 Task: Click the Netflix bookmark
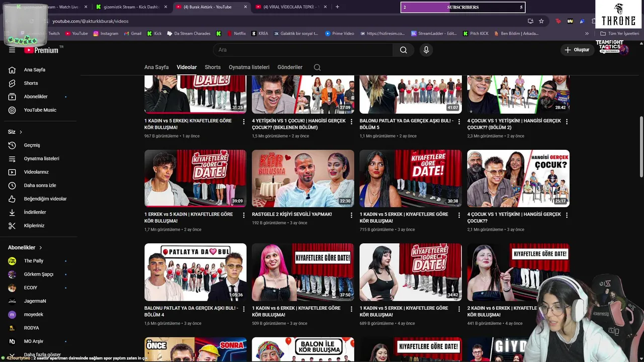coord(236,34)
